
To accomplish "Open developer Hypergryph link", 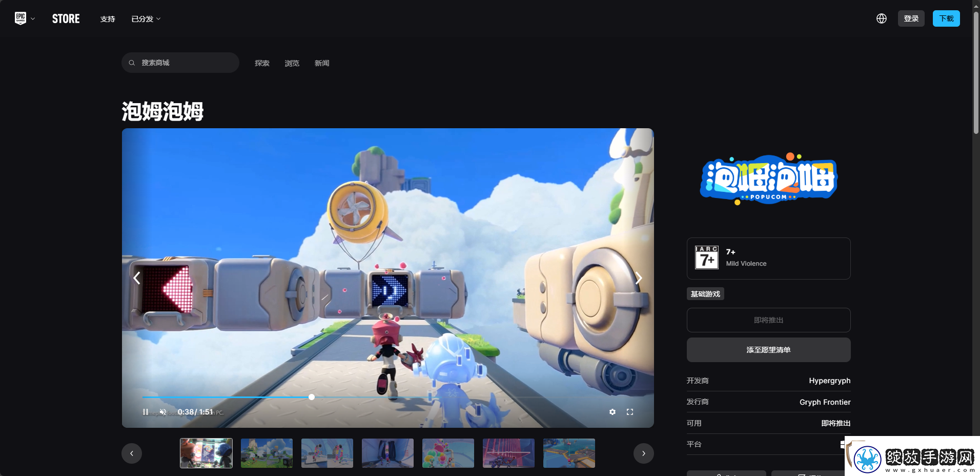I will tap(830, 381).
